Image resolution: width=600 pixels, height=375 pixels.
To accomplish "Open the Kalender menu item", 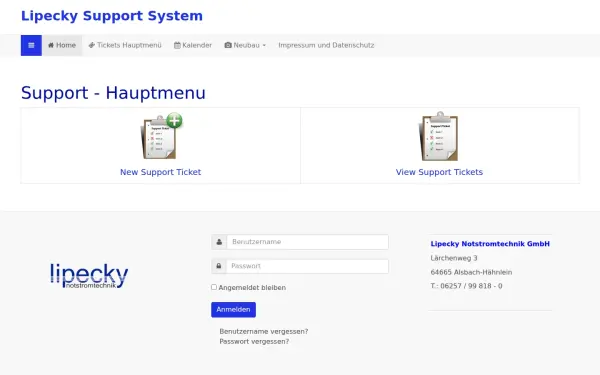I will coord(193,45).
